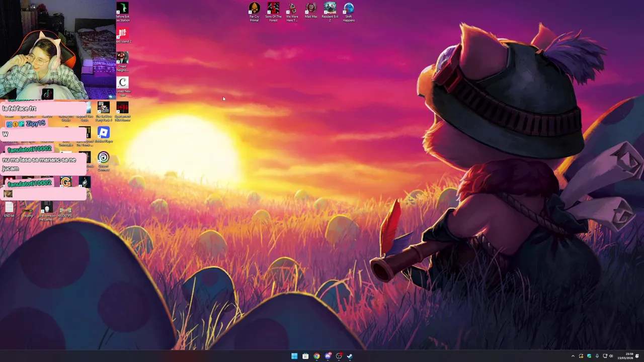This screenshot has width=644, height=362.
Task: Select the HAIDETIPE desktop icon
Action: 65,212
